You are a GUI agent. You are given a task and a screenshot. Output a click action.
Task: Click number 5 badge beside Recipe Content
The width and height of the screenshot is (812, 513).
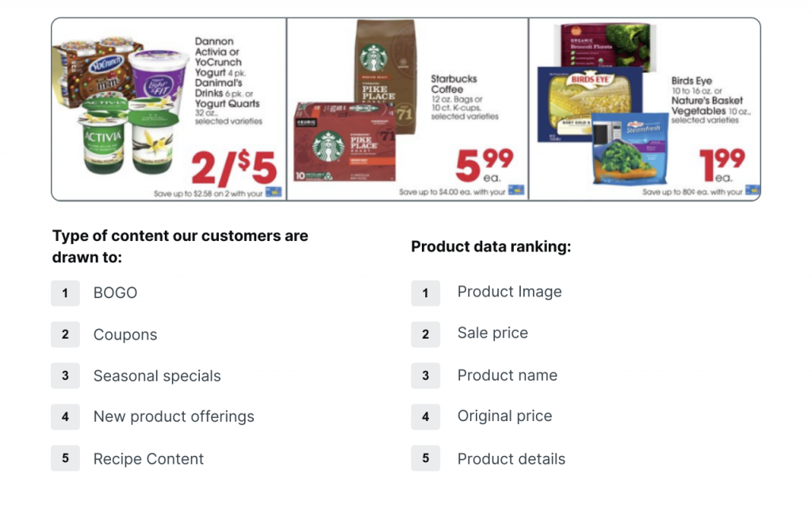[65, 458]
